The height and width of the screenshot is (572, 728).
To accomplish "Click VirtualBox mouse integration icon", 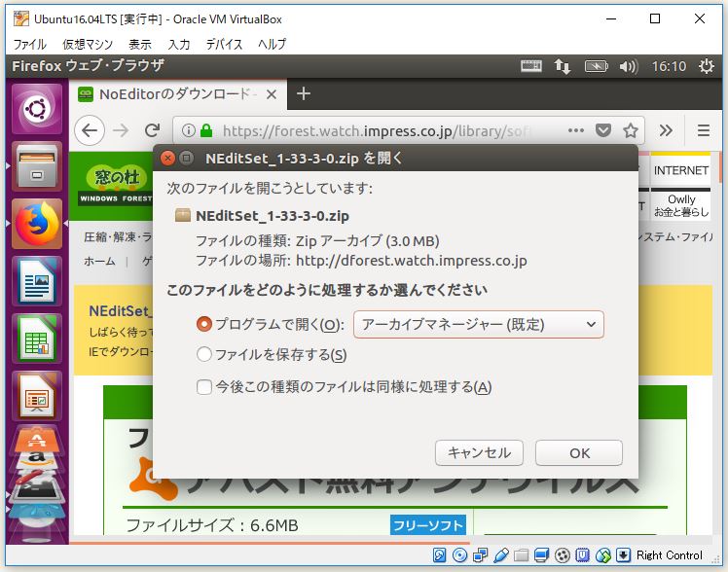I will coord(602,555).
